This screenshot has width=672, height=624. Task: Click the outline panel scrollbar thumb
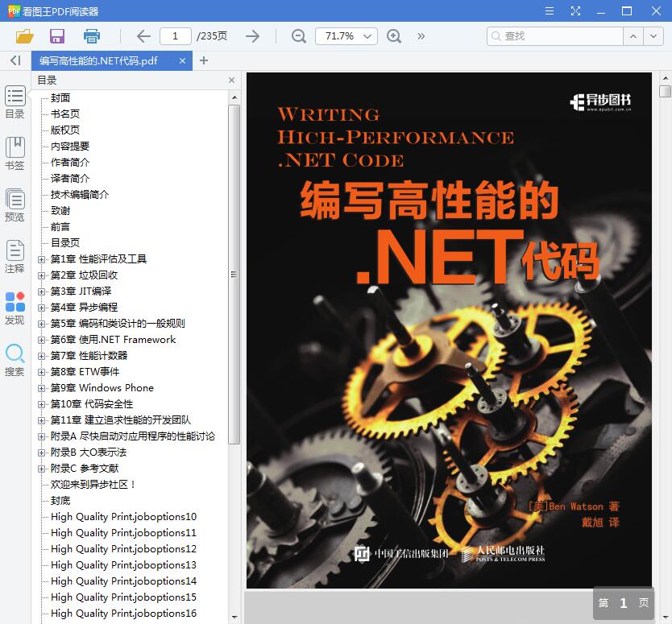pos(234,275)
